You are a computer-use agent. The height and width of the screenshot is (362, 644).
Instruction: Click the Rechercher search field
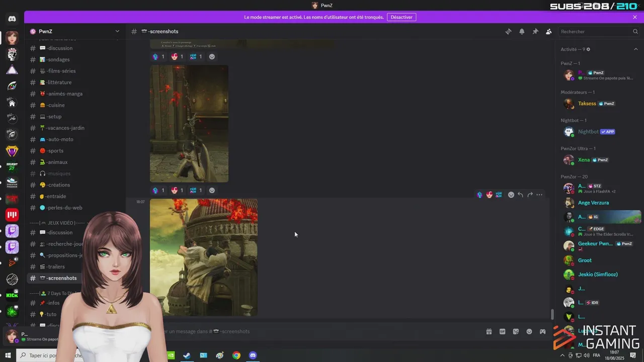coord(599,31)
